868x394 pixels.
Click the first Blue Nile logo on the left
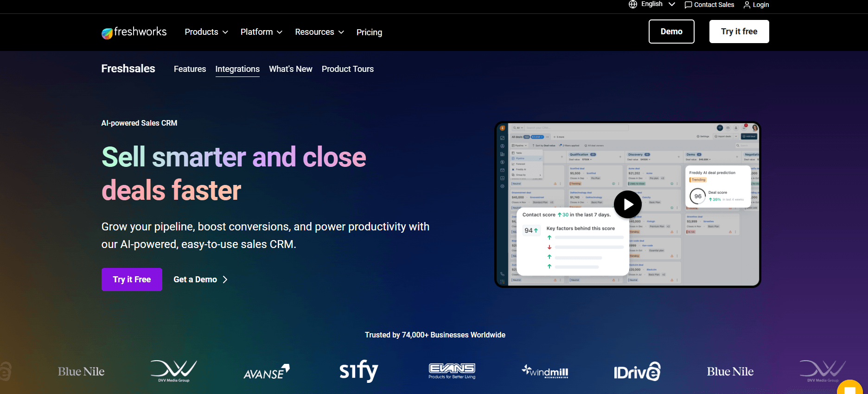click(x=81, y=371)
